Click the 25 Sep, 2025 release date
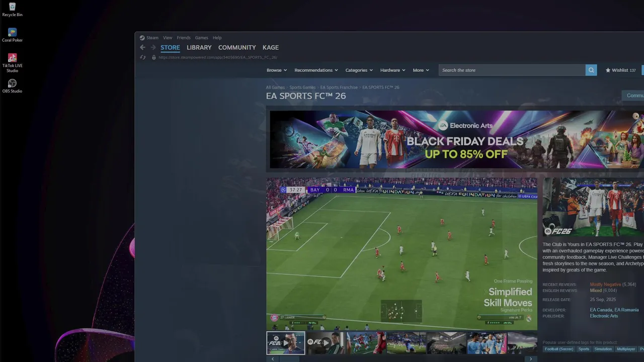 pyautogui.click(x=603, y=300)
